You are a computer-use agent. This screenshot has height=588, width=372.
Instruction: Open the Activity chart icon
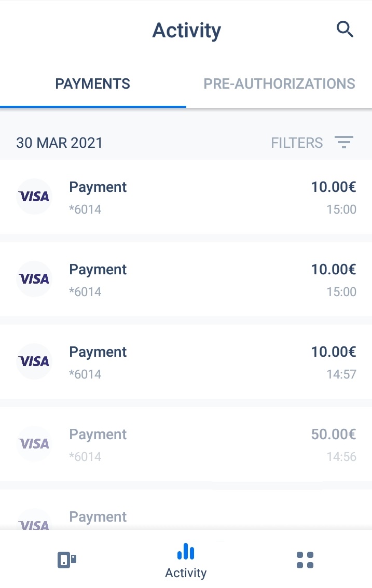coord(186,552)
